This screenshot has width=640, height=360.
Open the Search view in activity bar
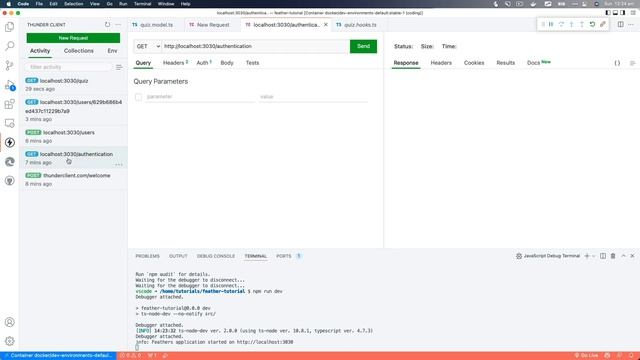point(9,46)
